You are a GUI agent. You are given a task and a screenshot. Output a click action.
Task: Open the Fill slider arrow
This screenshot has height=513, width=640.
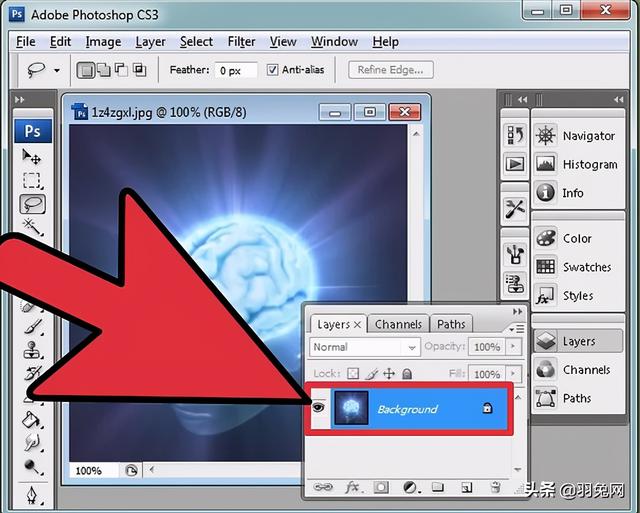tap(513, 373)
